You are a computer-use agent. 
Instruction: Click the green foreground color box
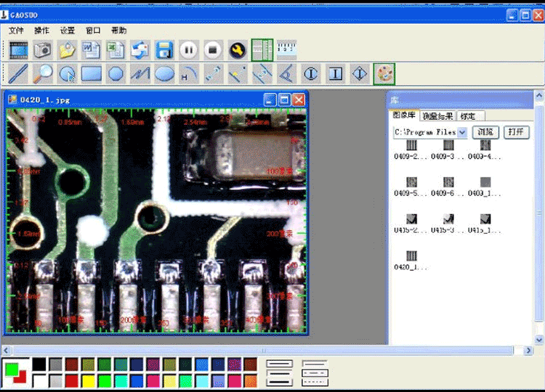coord(12,369)
